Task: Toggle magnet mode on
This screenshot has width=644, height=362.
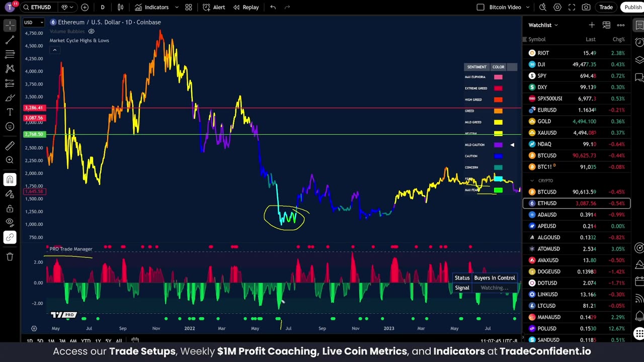Action: coord(10,179)
